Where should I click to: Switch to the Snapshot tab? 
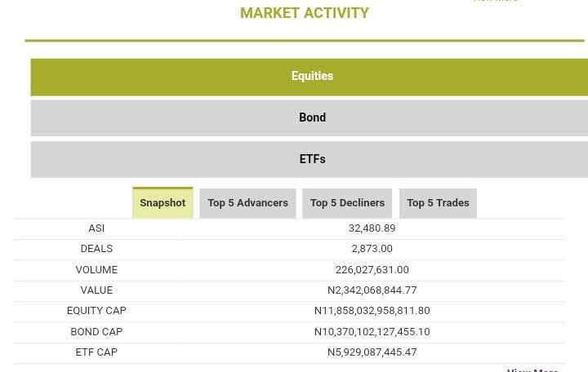(163, 203)
